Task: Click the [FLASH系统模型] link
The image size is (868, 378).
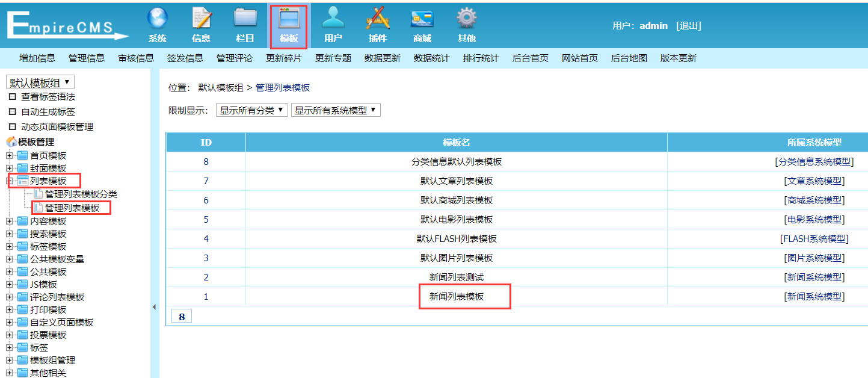Action: [814, 238]
